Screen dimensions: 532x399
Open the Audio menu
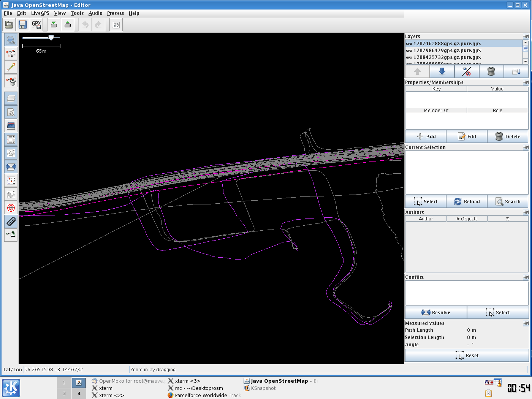[95, 13]
